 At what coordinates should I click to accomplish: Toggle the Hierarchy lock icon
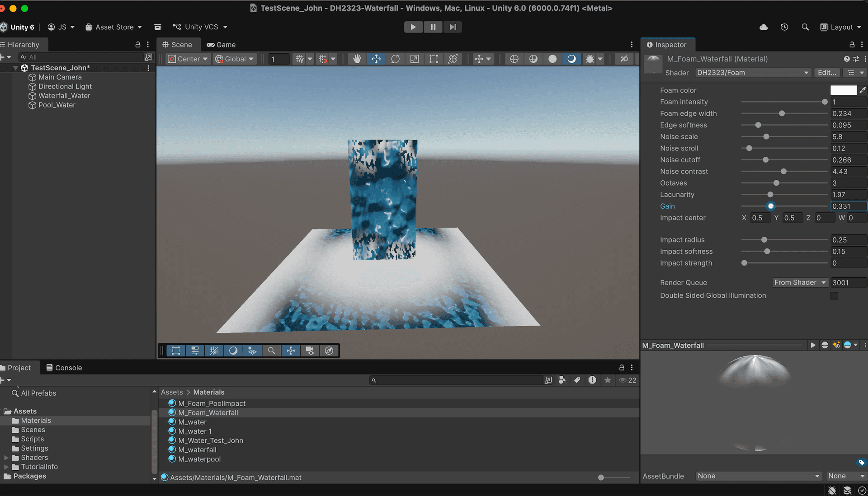pyautogui.click(x=138, y=44)
